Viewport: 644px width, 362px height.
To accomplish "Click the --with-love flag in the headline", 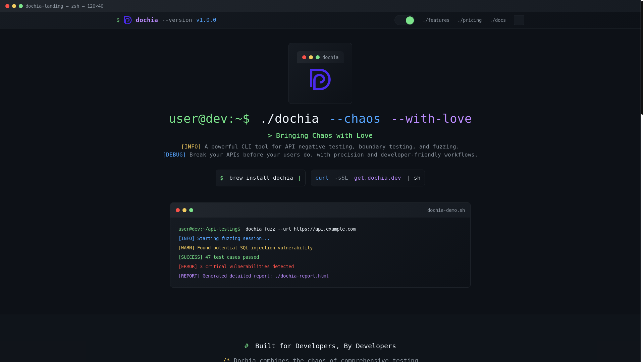I will click(432, 119).
